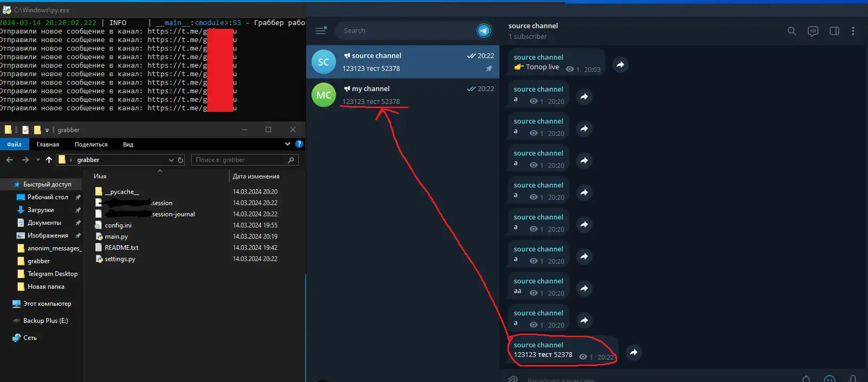The height and width of the screenshot is (382, 868).
Task: Go back in the grabber Explorer window
Action: pos(10,160)
